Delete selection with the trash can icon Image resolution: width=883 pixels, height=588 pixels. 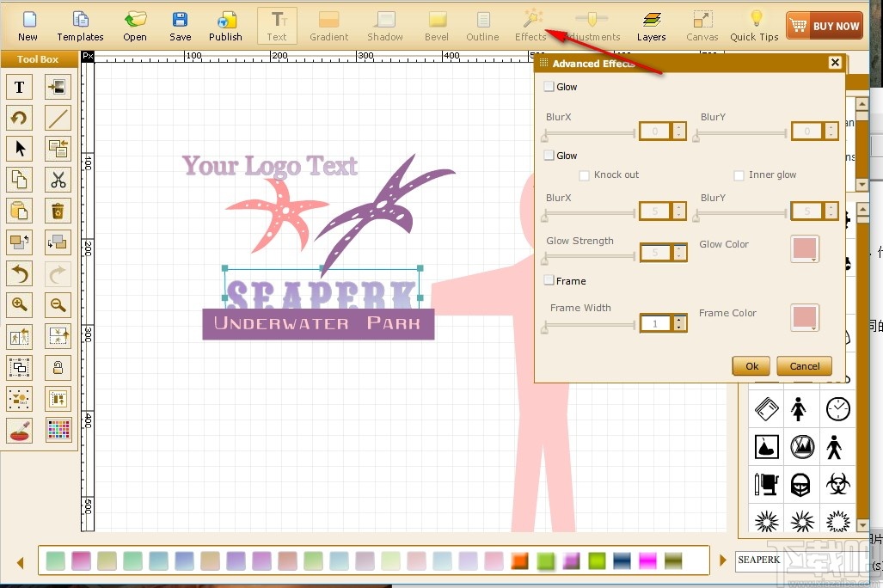click(57, 211)
